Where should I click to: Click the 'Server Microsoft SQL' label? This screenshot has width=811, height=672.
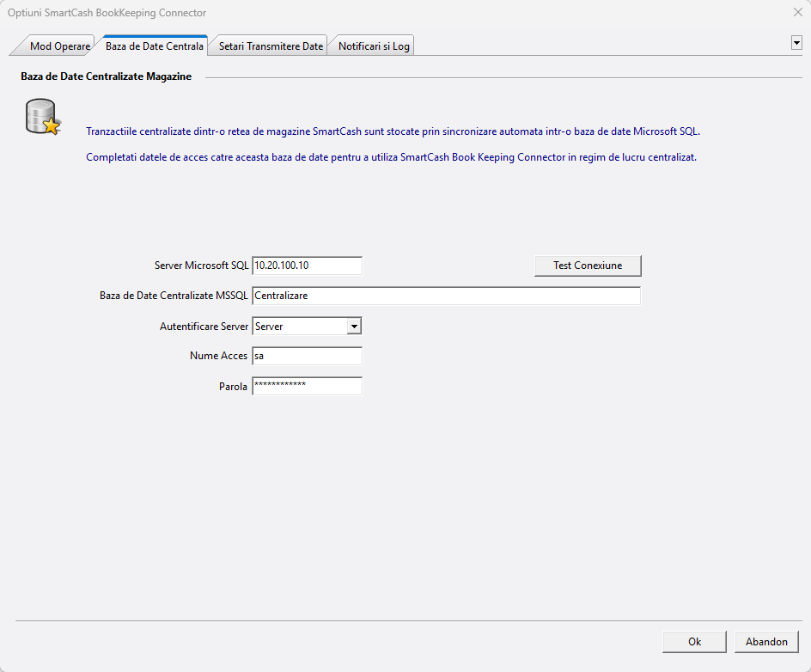pos(201,266)
